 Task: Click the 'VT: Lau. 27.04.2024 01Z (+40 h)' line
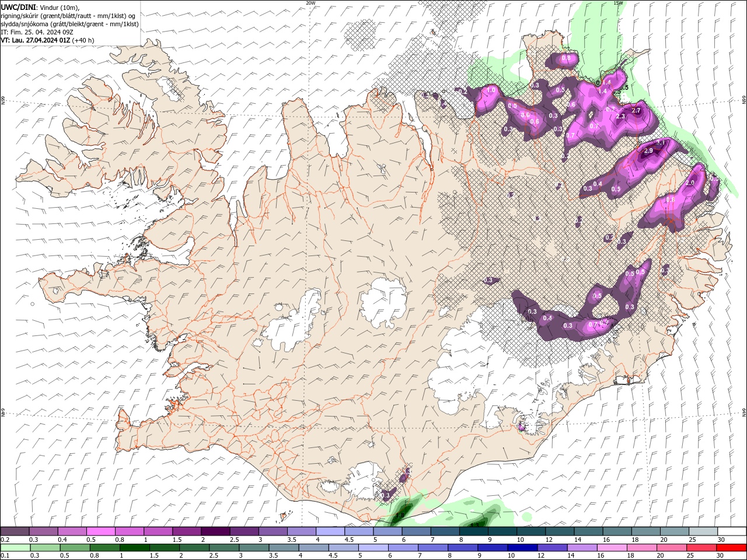click(x=47, y=40)
